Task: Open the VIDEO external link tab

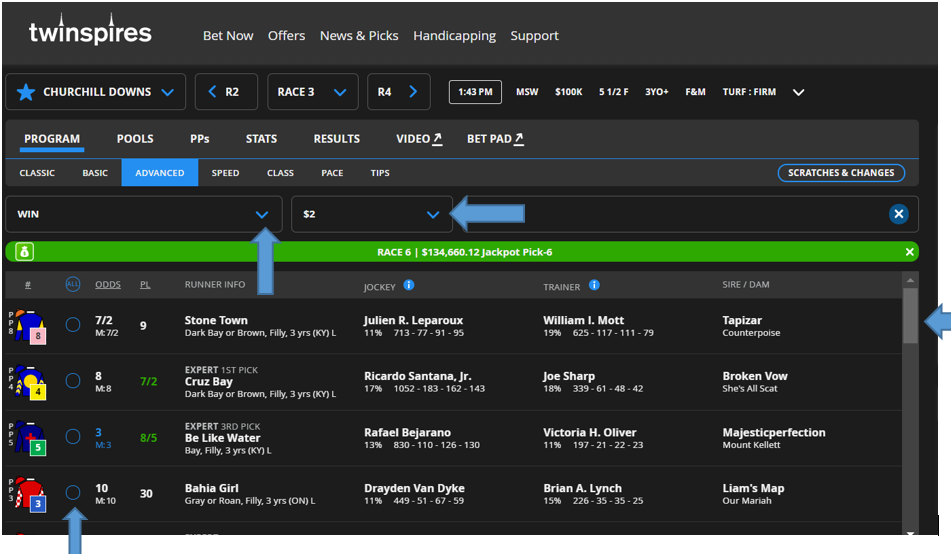Action: click(419, 139)
